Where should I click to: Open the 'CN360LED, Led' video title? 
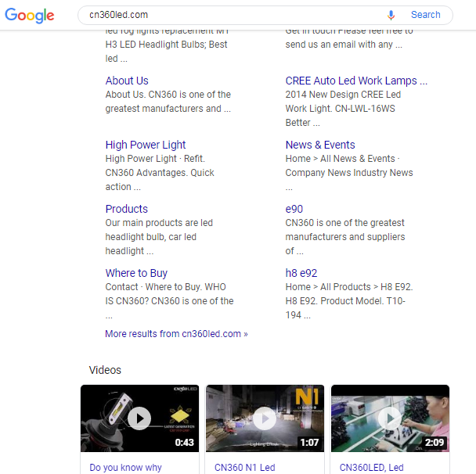coord(372,467)
